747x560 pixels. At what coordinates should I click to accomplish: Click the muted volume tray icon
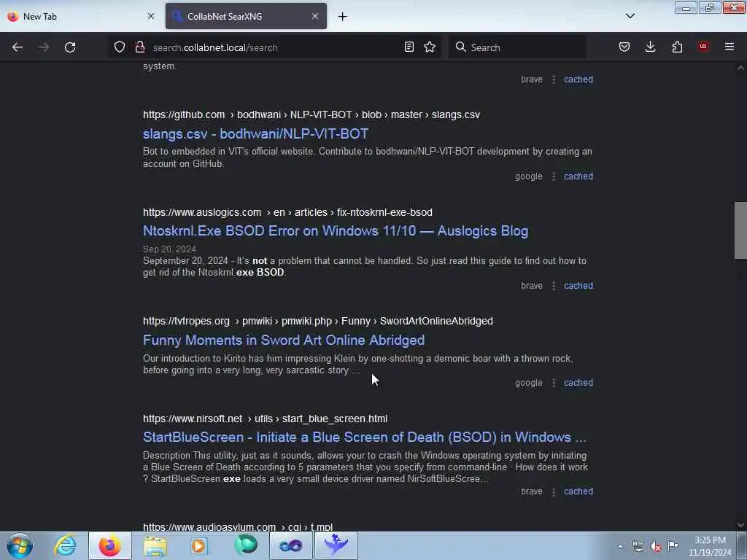pyautogui.click(x=656, y=547)
